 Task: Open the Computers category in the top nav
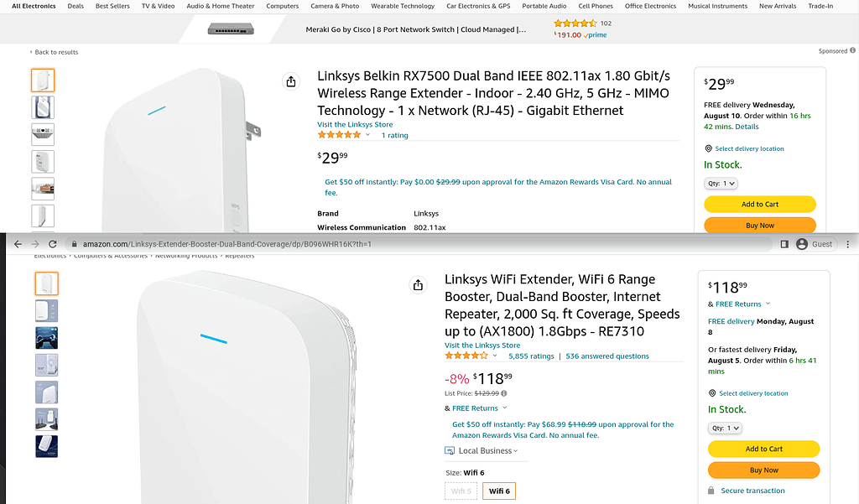tap(282, 6)
